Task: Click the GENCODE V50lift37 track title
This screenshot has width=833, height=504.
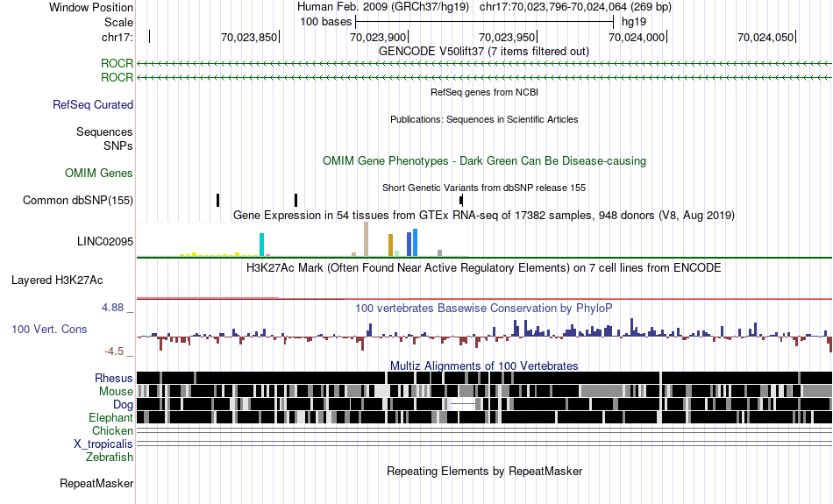Action: (x=484, y=52)
